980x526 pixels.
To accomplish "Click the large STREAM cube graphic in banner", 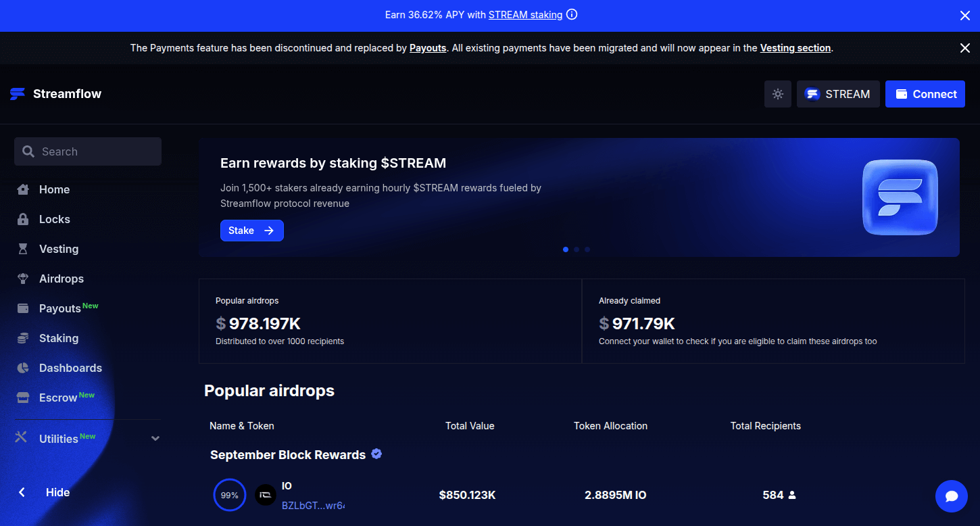I will pos(900,197).
